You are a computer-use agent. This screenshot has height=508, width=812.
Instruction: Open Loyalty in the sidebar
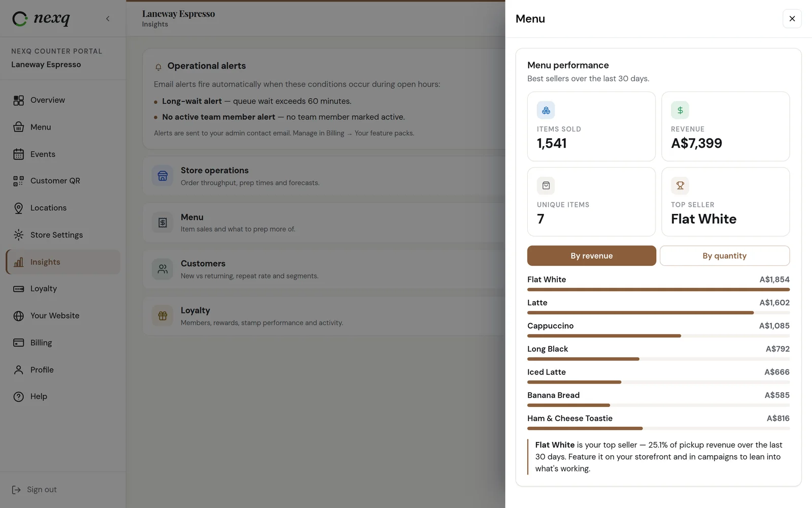(63, 289)
